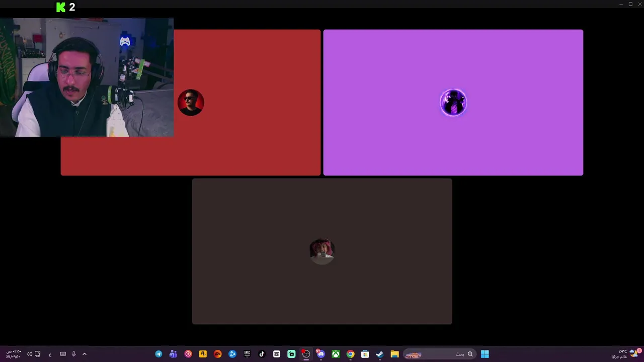This screenshot has height=362, width=644.
Task: Click the green Kick logo at the top left
Action: [61, 7]
